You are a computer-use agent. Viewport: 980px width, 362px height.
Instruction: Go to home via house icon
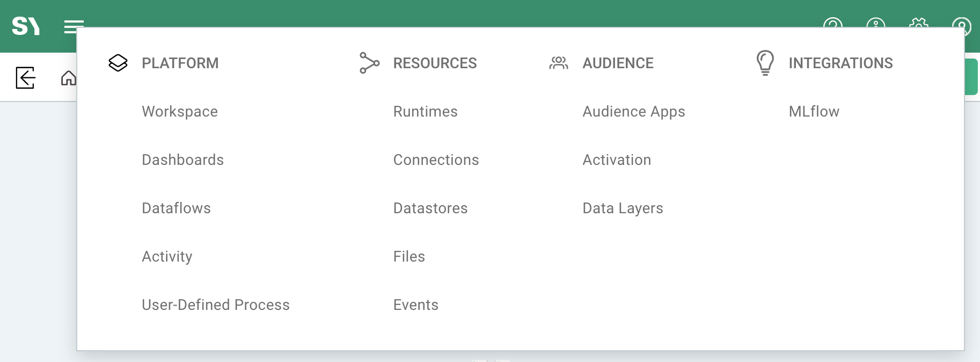tap(68, 78)
